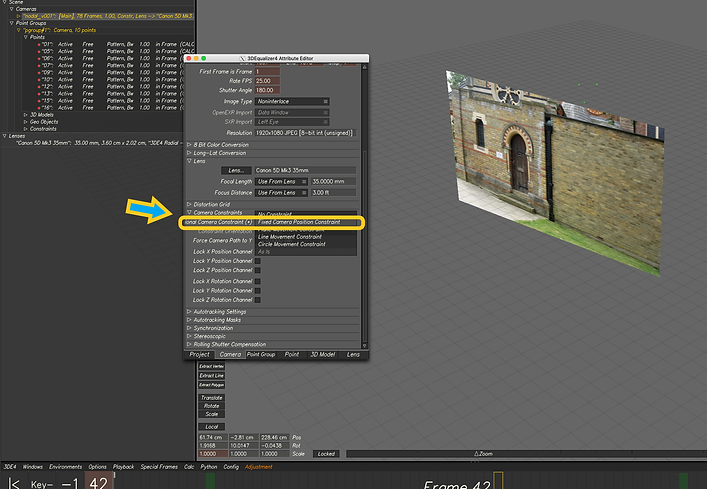This screenshot has height=489, width=707.
Task: Go to the previous keyframe with Key-
Action: click(42, 484)
